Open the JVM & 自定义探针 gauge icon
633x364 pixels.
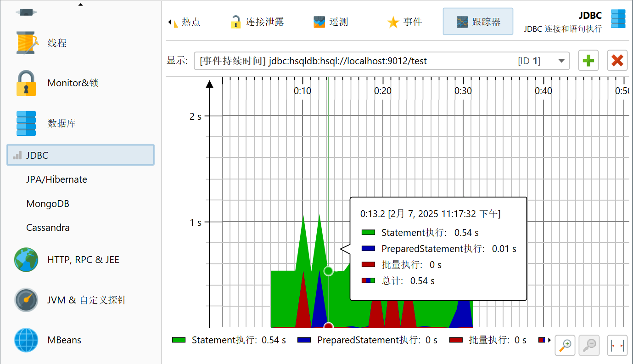tap(26, 300)
